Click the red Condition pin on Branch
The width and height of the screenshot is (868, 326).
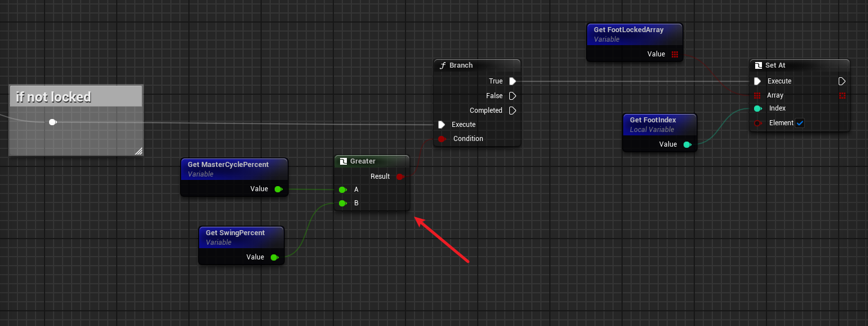click(442, 139)
